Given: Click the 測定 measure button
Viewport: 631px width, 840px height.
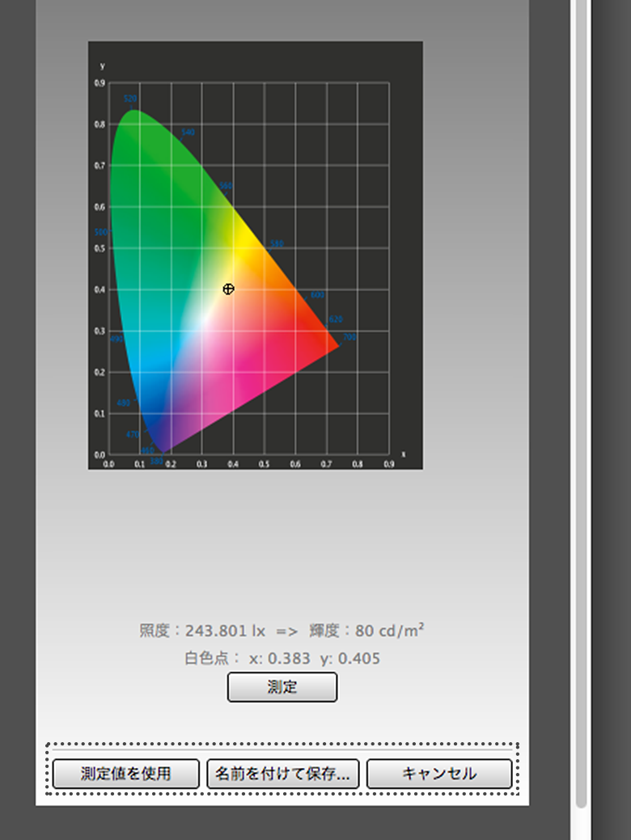Looking at the screenshot, I should tap(282, 687).
